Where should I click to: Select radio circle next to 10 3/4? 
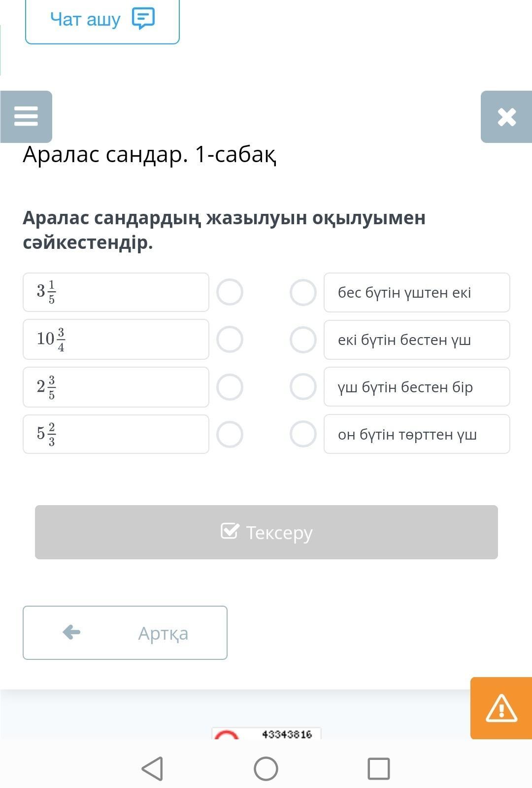pyautogui.click(x=230, y=340)
